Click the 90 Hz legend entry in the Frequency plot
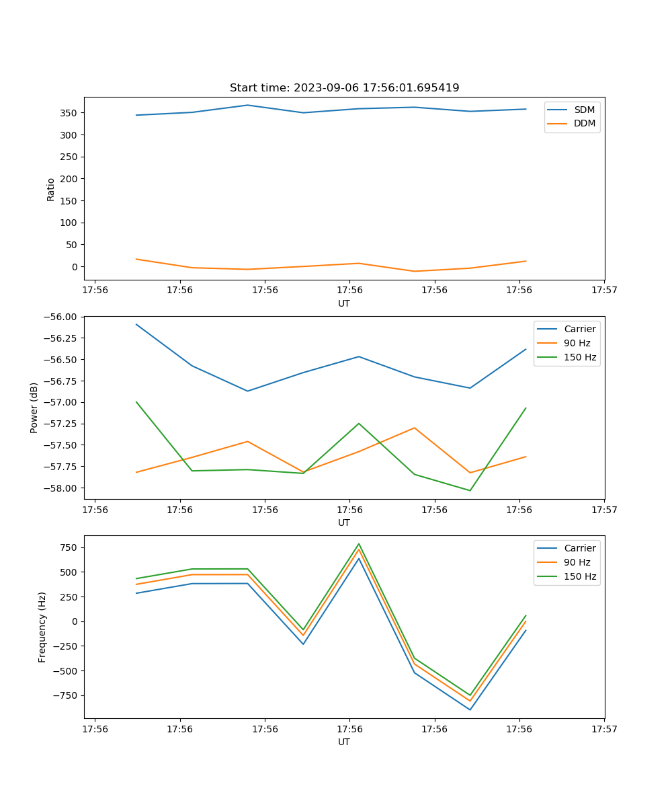The width and height of the screenshot is (672, 807). point(577,562)
